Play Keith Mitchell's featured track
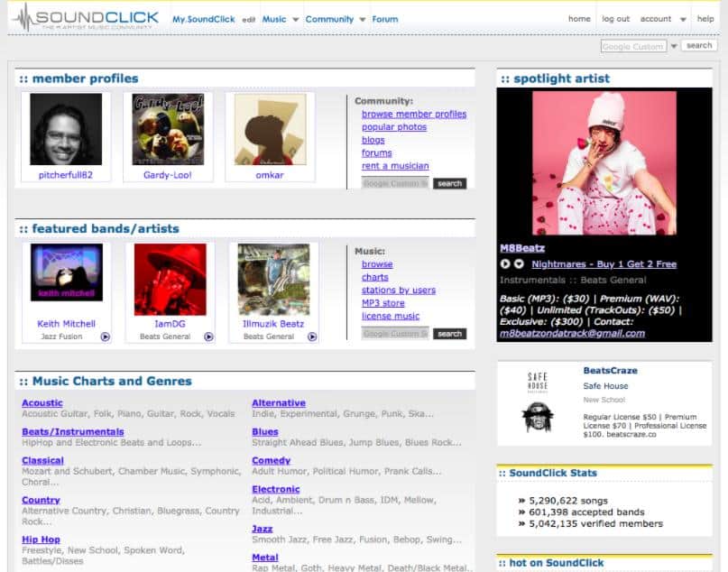728x572 pixels. (x=105, y=337)
